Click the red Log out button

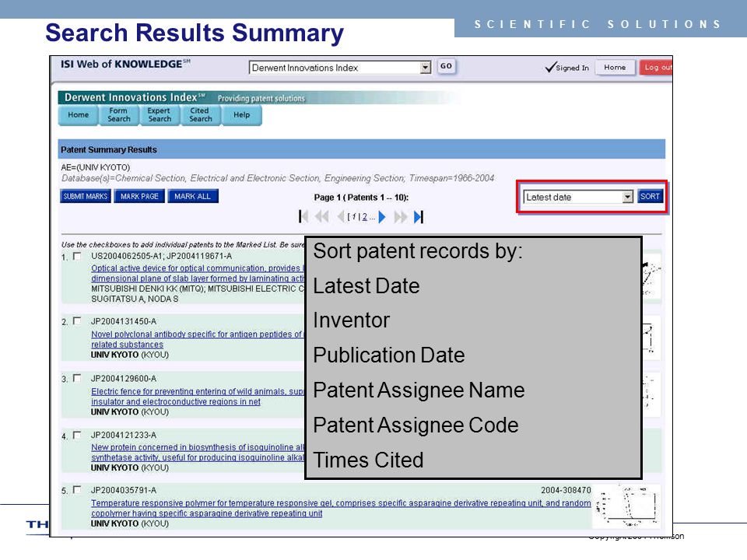[x=656, y=68]
